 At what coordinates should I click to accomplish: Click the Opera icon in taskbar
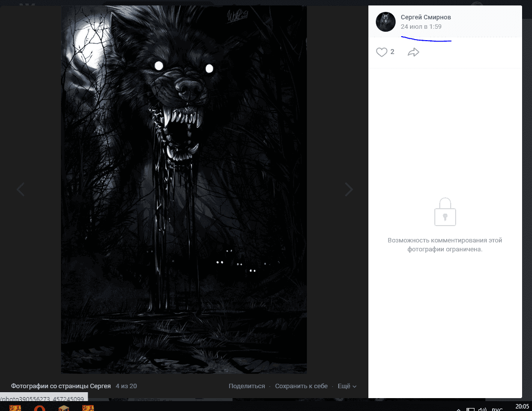point(40,408)
